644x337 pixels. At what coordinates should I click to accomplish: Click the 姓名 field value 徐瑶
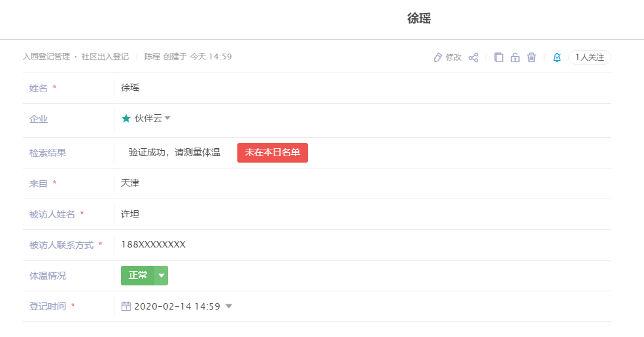click(130, 88)
